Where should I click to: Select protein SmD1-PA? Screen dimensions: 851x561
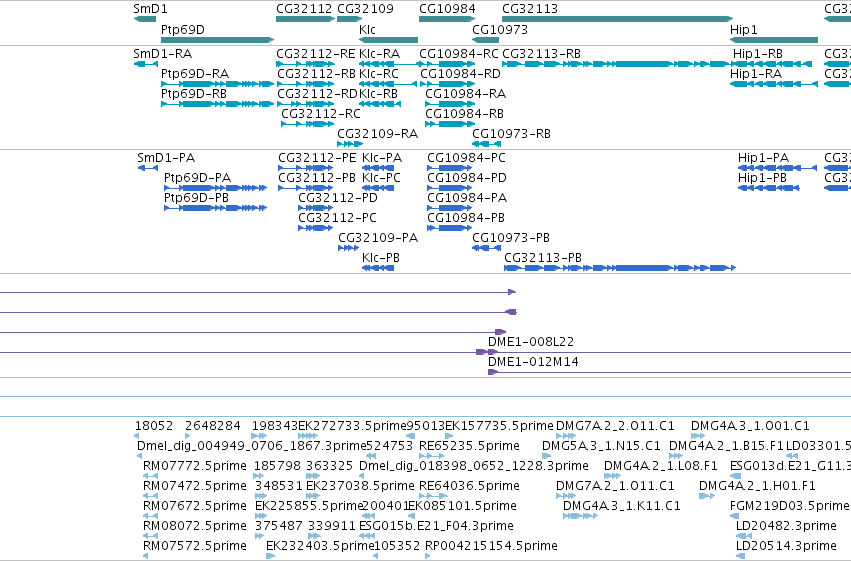[166, 158]
